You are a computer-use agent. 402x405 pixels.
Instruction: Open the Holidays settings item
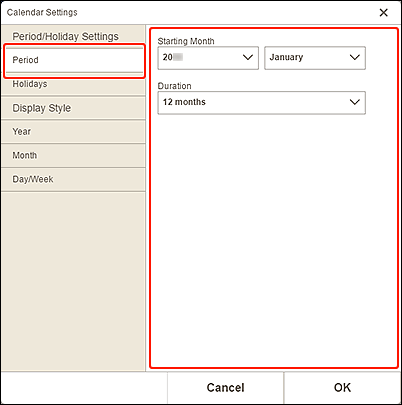[x=73, y=84]
